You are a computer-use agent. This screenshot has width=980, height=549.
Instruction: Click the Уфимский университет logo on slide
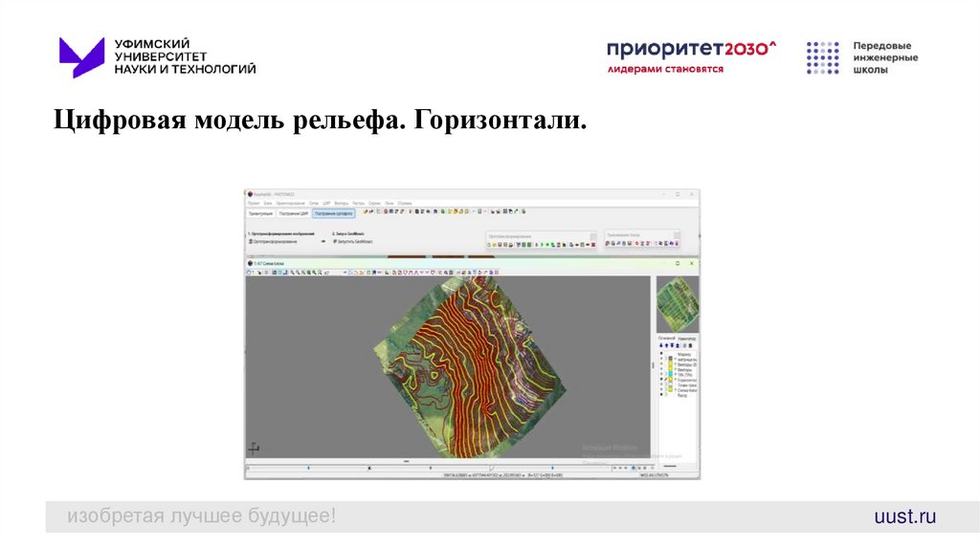tap(157, 56)
